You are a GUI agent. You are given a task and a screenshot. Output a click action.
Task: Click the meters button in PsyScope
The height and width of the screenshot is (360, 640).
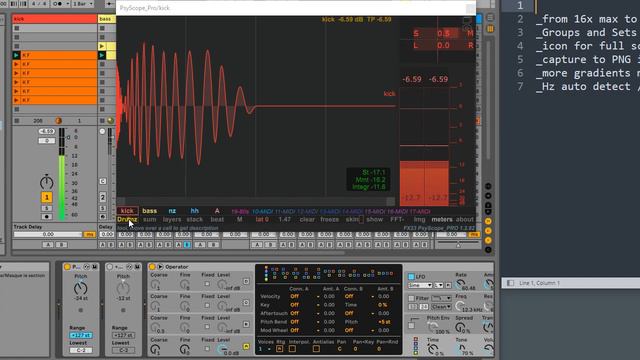(442, 220)
